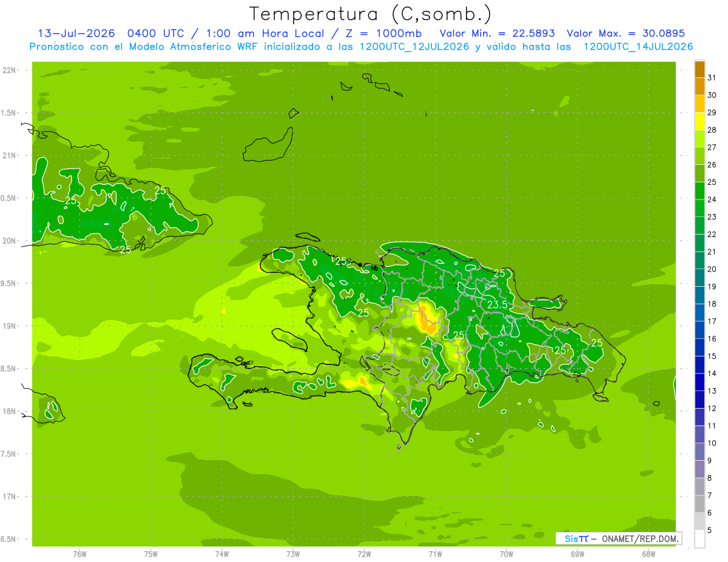Click the 'Sisπ' logo text
The height and width of the screenshot is (562, 728).
pyautogui.click(x=576, y=538)
